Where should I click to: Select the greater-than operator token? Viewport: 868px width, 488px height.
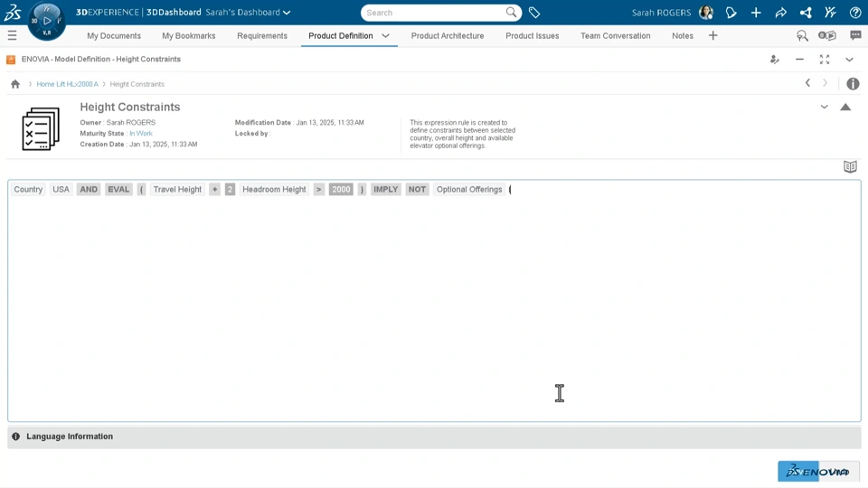click(319, 189)
